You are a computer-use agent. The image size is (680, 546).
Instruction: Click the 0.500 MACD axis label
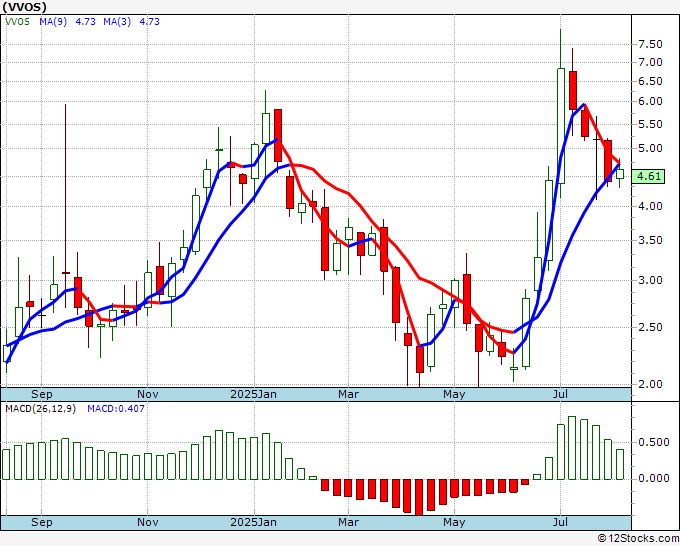[654, 442]
